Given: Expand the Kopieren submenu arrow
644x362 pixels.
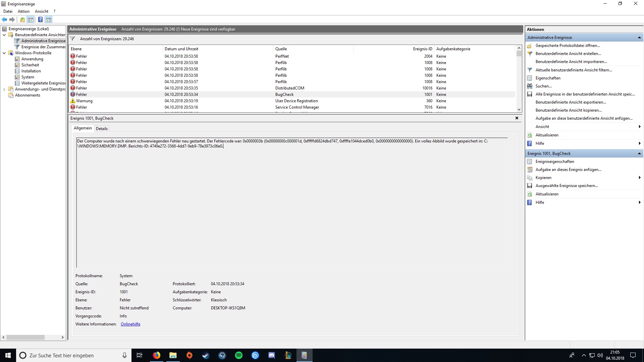Looking at the screenshot, I should point(639,178).
